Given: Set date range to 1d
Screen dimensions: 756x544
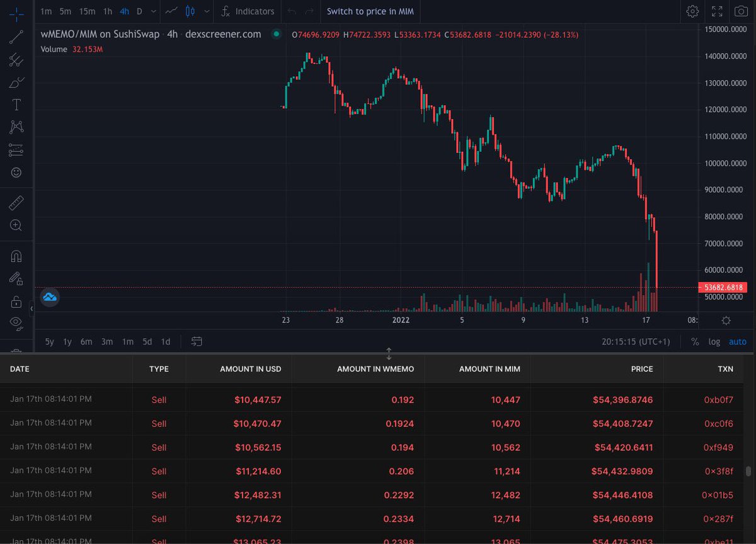Looking at the screenshot, I should (x=166, y=342).
